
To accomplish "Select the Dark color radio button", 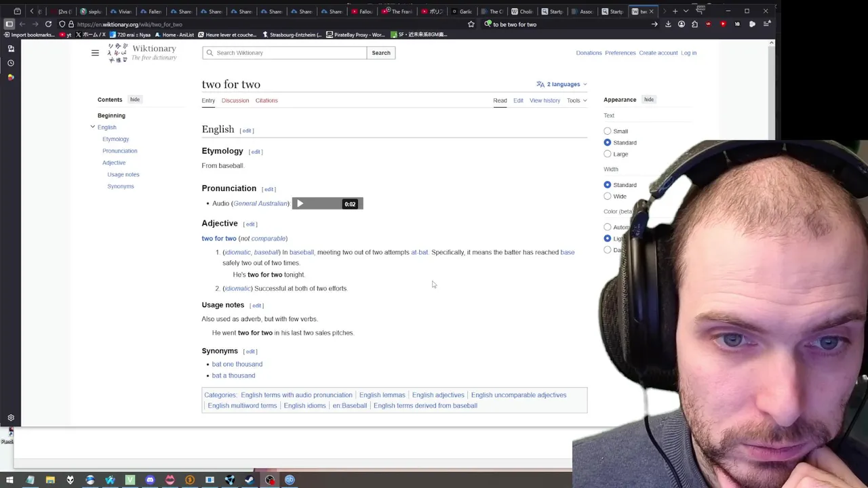I will (x=608, y=249).
